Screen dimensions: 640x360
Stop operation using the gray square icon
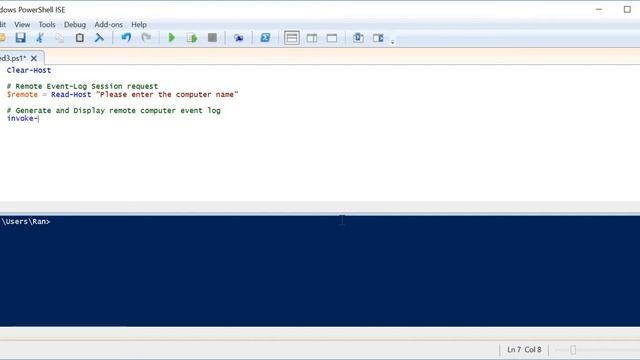click(x=212, y=38)
